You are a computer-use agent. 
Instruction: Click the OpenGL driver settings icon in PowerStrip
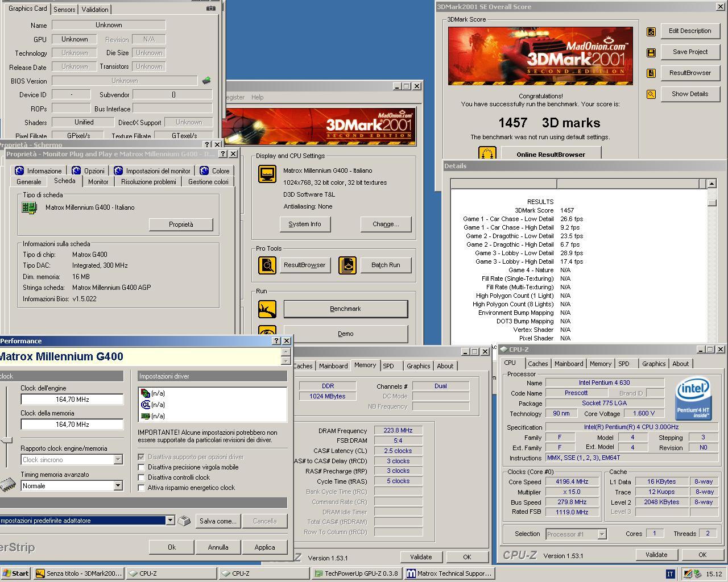(146, 405)
